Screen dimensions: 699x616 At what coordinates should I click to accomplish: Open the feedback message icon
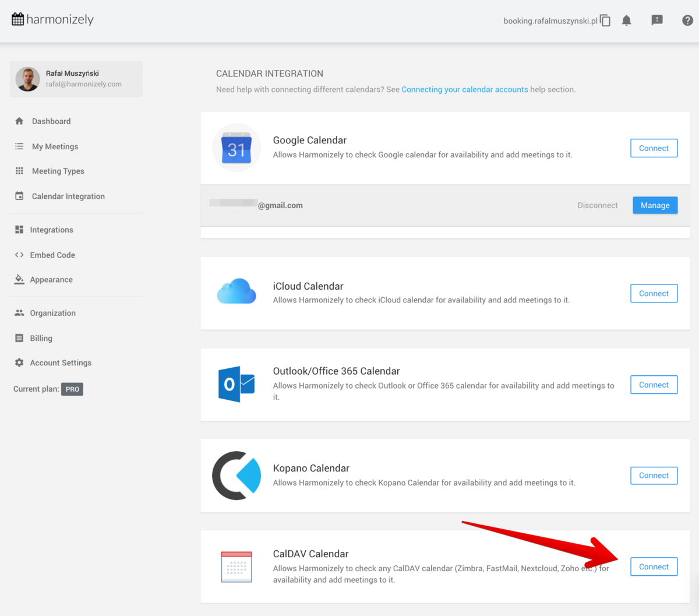[x=657, y=20]
